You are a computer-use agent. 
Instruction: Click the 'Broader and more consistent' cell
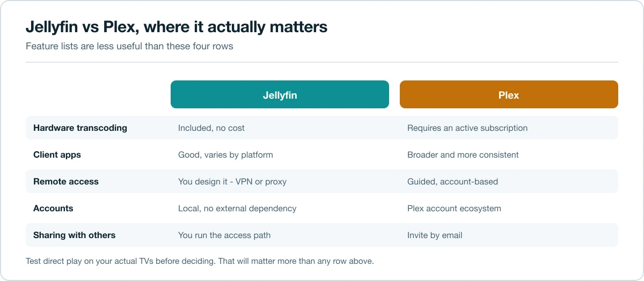tap(463, 154)
